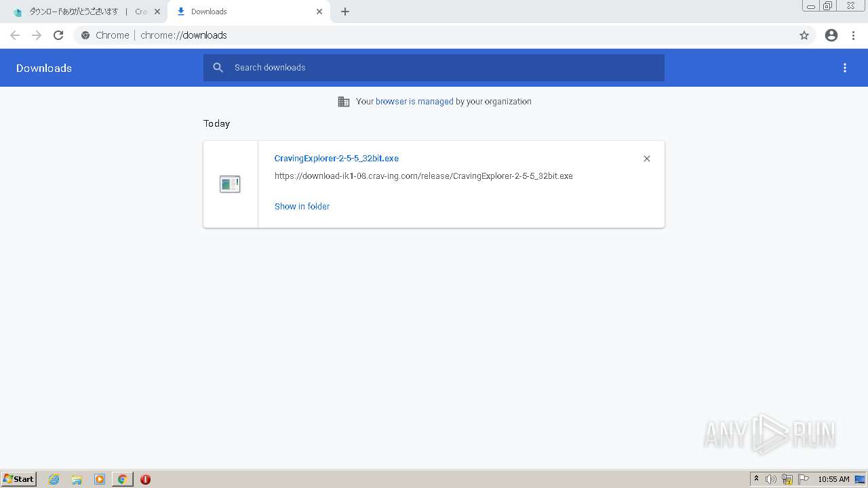868x488 pixels.
Task: Show hidden system tray icons
Action: 756,479
